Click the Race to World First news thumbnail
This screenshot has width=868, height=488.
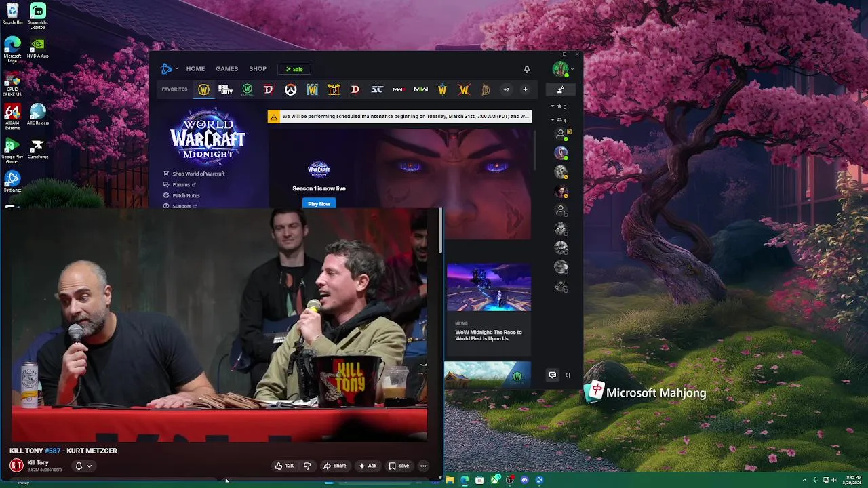pyautogui.click(x=488, y=287)
